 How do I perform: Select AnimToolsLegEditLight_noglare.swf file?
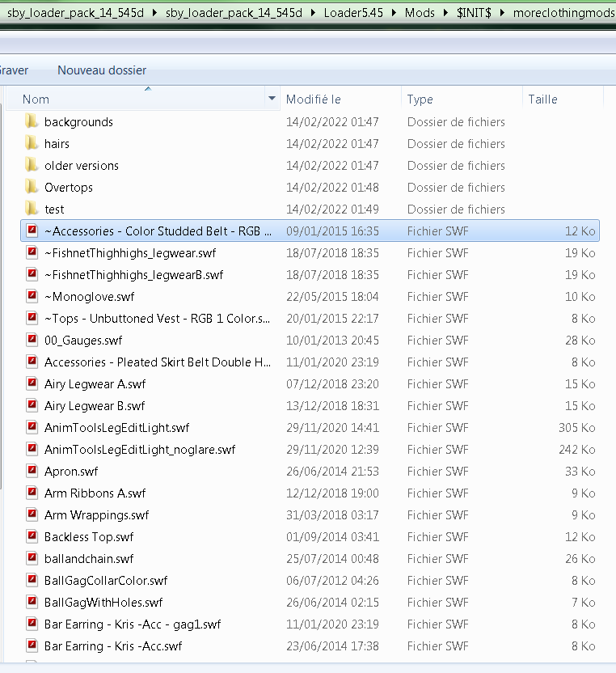pyautogui.click(x=139, y=450)
